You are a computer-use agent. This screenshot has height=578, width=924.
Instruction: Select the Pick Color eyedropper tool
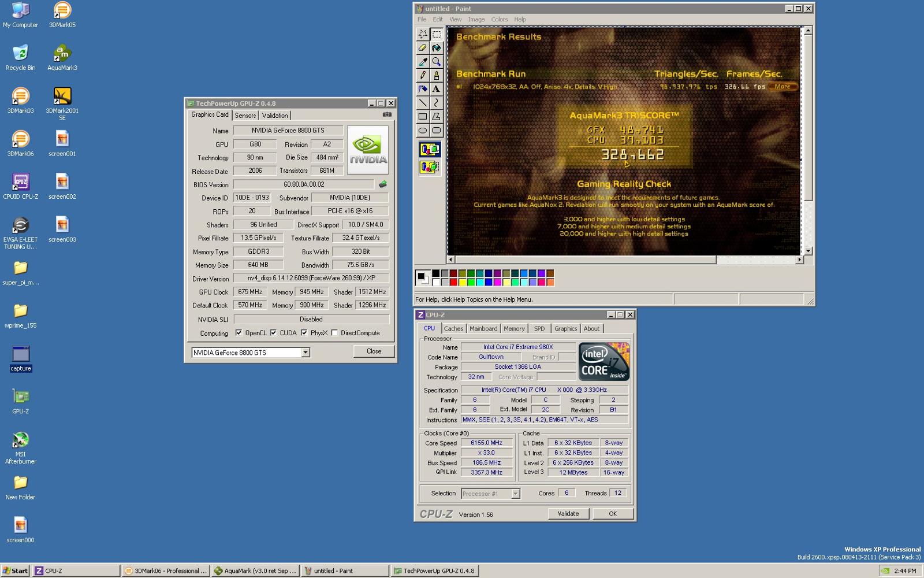(x=423, y=62)
